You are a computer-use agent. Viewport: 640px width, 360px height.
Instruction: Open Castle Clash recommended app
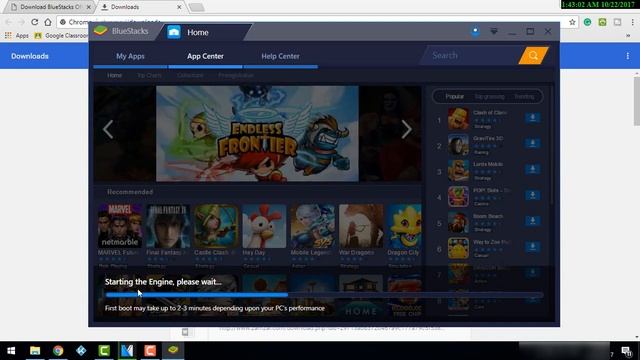coord(216,226)
